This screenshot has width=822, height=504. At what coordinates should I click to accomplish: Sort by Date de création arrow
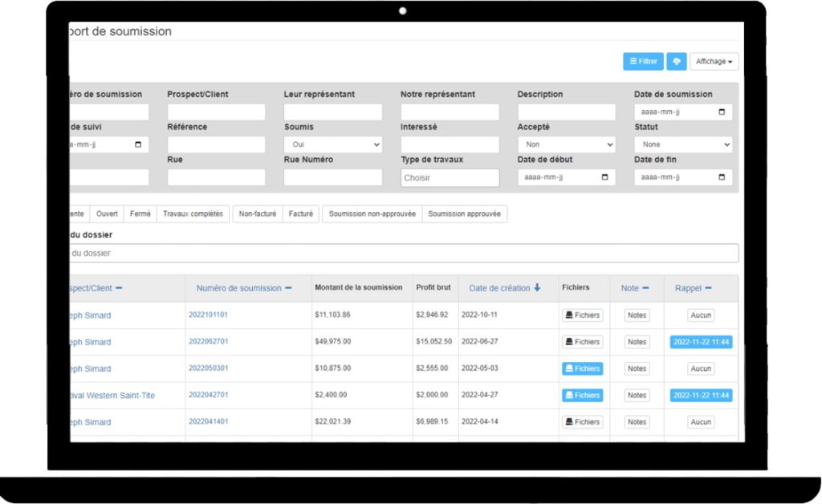[537, 288]
